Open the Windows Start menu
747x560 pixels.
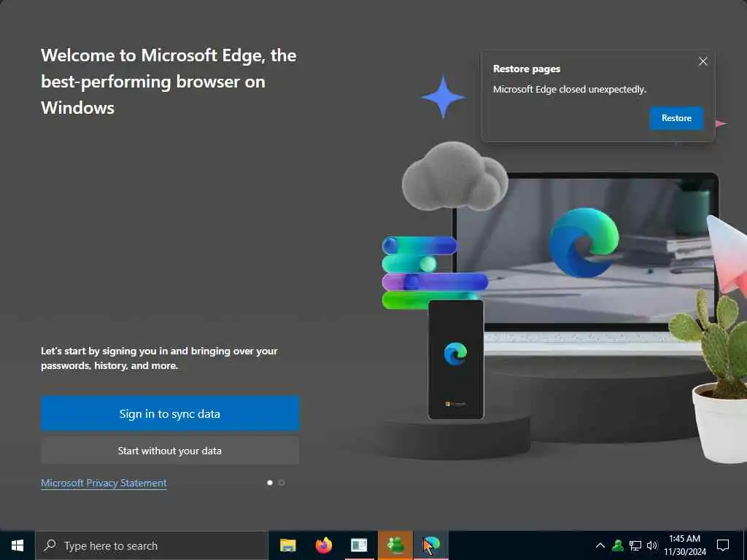click(18, 545)
